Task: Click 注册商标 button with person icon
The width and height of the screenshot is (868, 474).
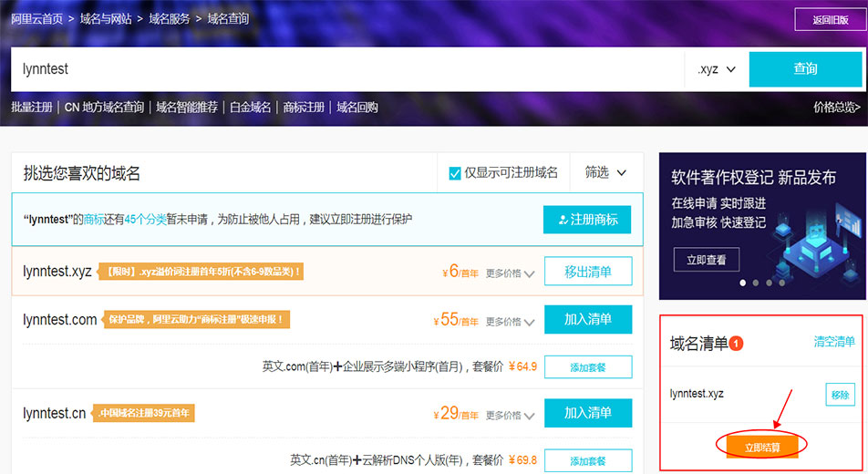Action: 587,220
